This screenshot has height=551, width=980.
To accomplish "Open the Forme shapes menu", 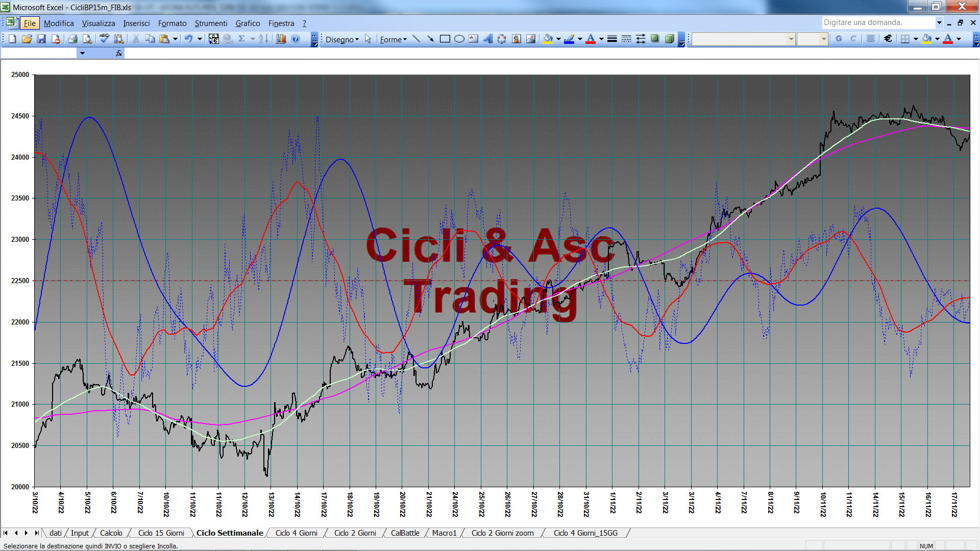I will (x=393, y=39).
